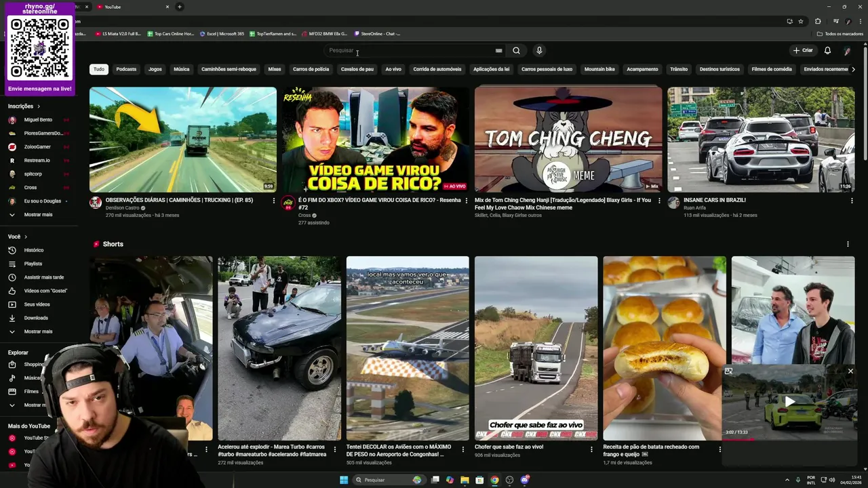Select the Tudo filter chip
The width and height of the screenshot is (868, 488).
(x=99, y=69)
